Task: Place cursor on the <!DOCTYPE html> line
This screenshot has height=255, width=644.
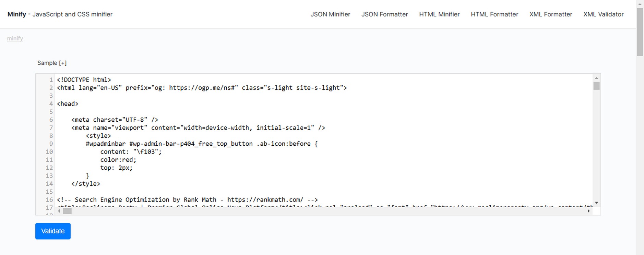Action: click(84, 80)
